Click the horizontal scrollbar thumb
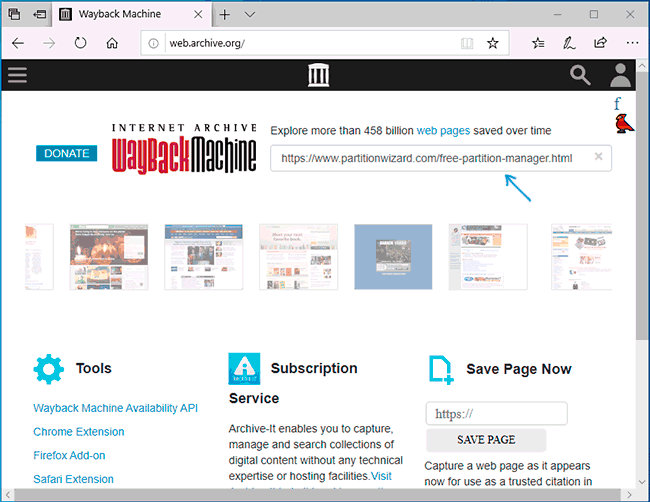The height and width of the screenshot is (502, 650). (x=318, y=495)
